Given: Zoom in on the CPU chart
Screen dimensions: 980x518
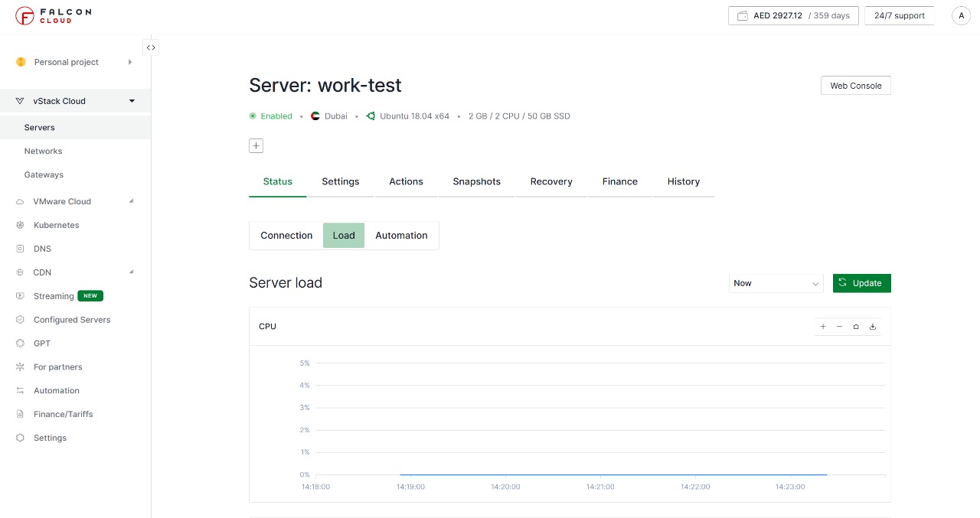Looking at the screenshot, I should (x=823, y=327).
